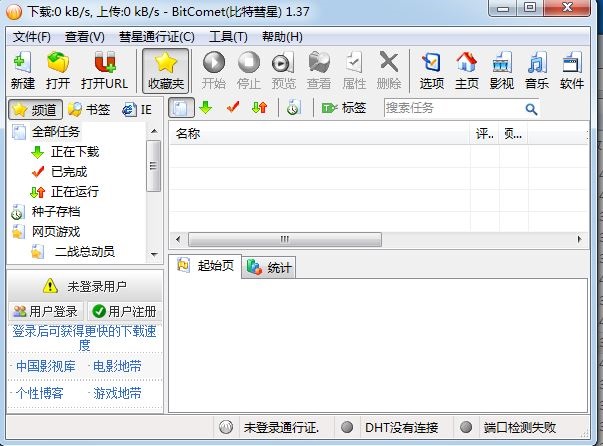The image size is (603, 446).
Task: Switch to the 书签 bookmarks tab
Action: [x=89, y=110]
